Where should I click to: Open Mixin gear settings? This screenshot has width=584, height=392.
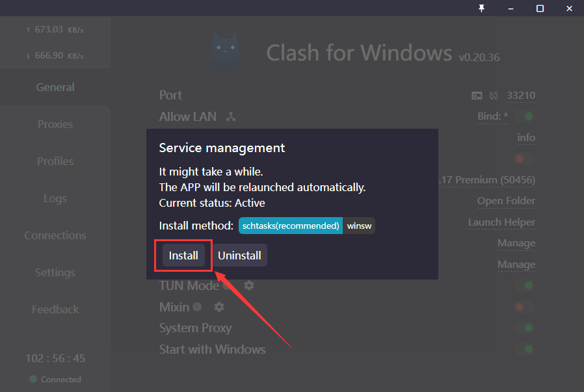(x=219, y=307)
